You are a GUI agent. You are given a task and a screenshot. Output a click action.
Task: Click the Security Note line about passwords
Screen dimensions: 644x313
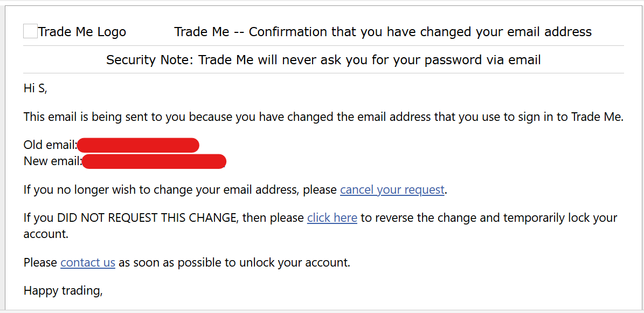click(323, 59)
